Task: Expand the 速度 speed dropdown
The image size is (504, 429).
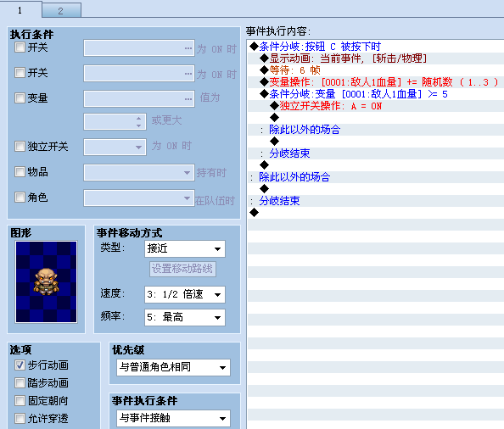Action: click(185, 294)
